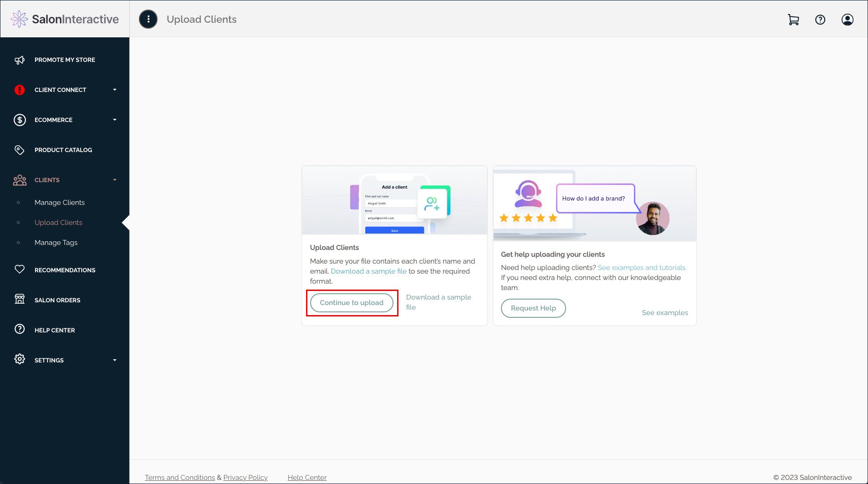
Task: Open the shopping cart icon
Action: [793, 20]
